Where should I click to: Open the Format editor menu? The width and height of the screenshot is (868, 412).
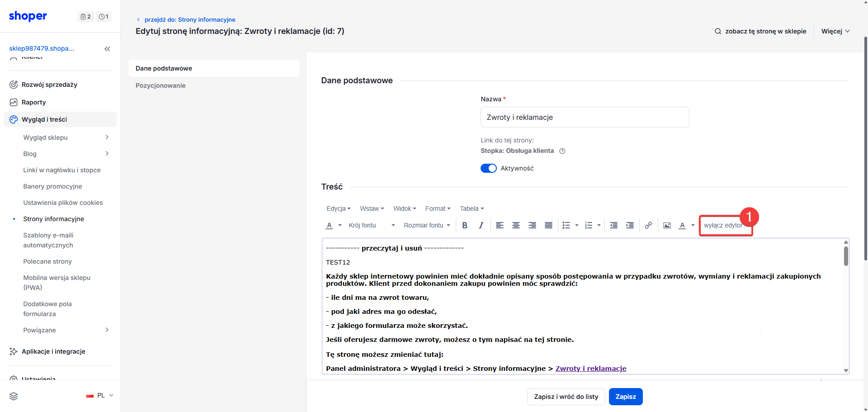click(x=438, y=208)
